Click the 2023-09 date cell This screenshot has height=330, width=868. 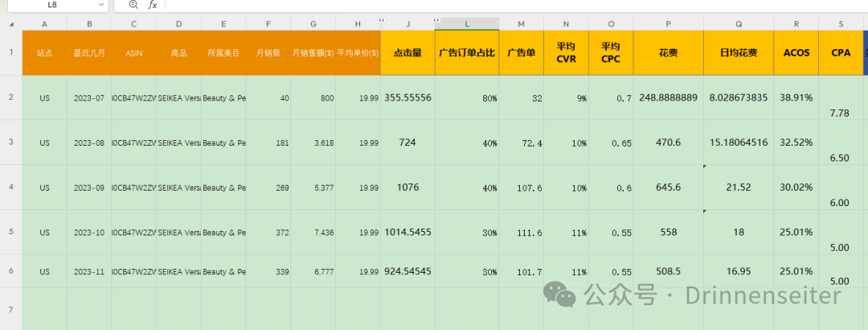point(89,188)
